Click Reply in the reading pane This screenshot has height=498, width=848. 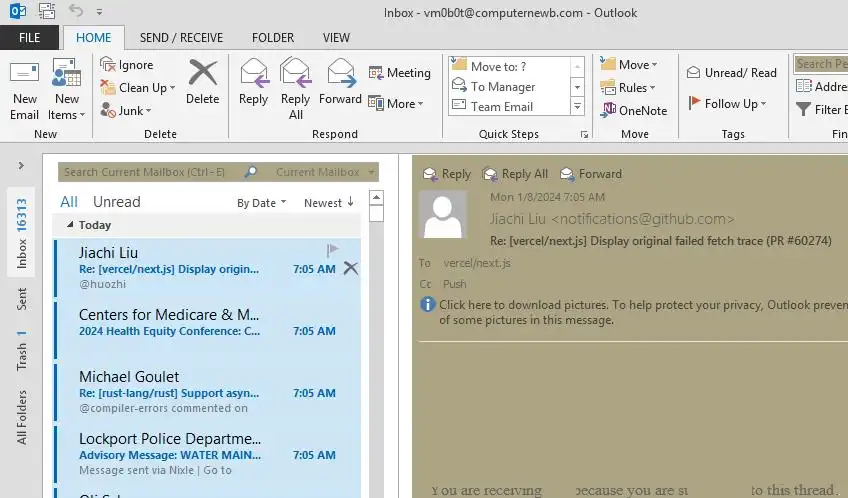[447, 174]
